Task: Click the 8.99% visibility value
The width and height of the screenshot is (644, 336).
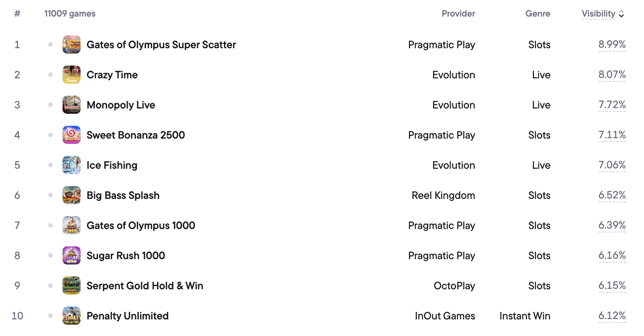Action: pos(612,44)
